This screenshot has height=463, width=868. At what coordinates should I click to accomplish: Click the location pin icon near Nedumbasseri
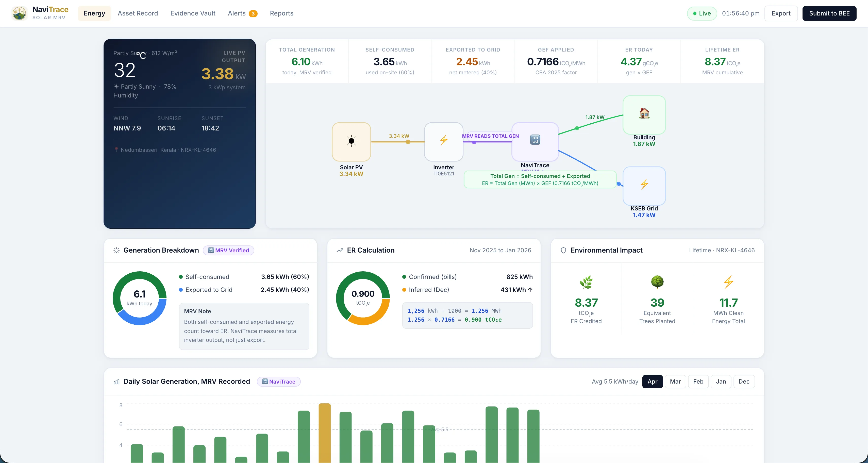(116, 150)
